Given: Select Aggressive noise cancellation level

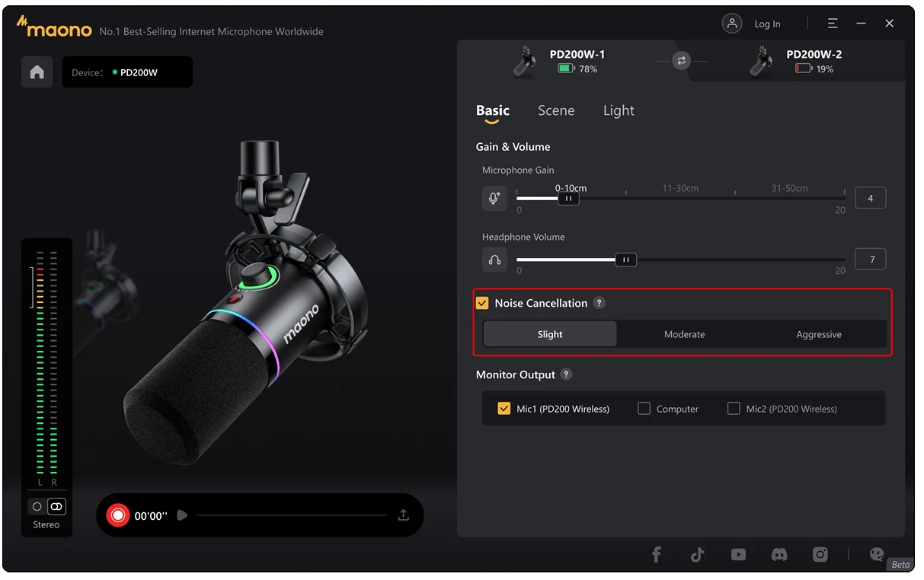Looking at the screenshot, I should 819,334.
